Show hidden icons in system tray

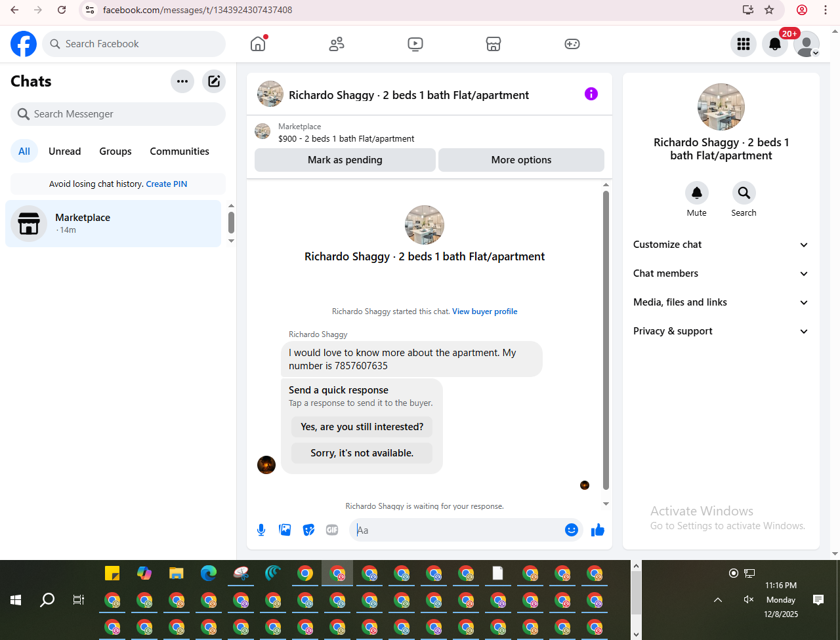tap(718, 599)
